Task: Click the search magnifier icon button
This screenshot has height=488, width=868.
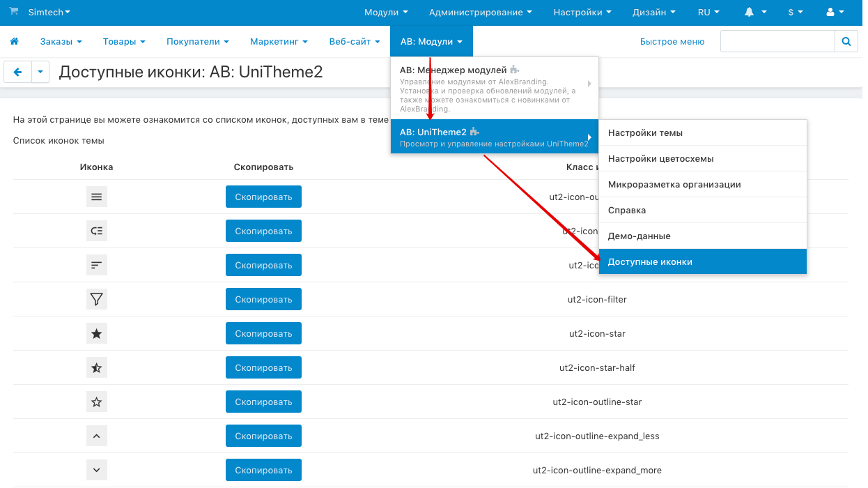Action: (846, 42)
